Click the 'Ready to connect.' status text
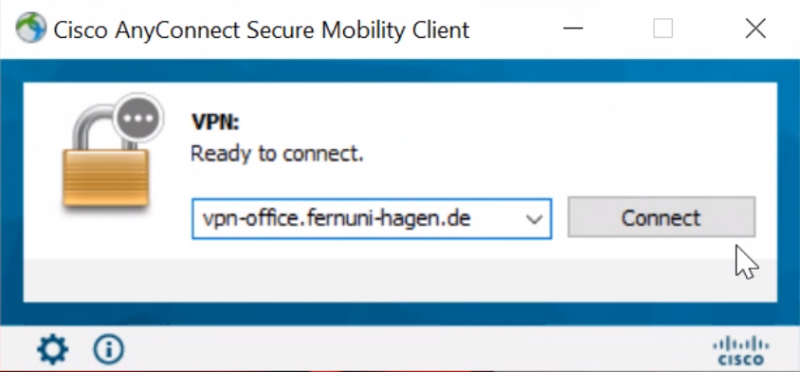Screen dimensions: 800x372 point(277,153)
